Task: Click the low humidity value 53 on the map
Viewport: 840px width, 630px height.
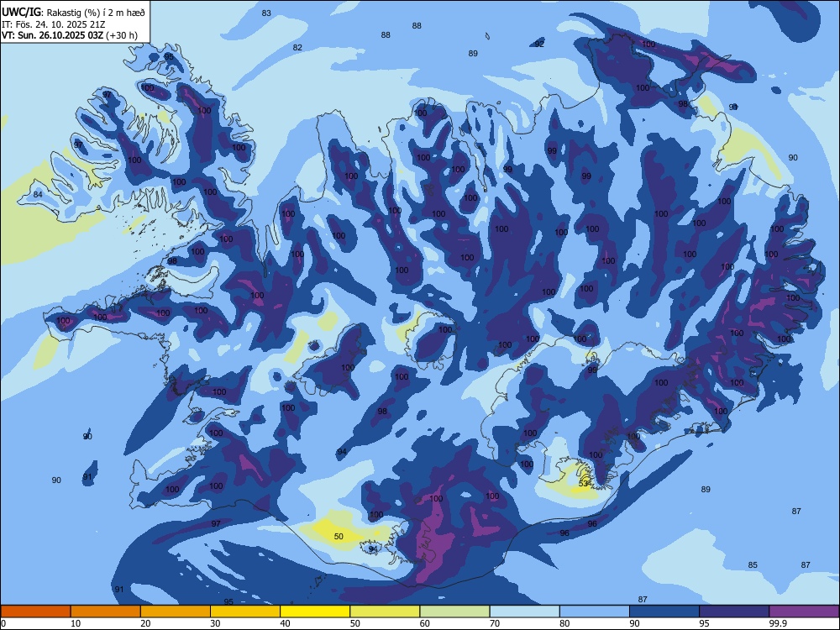Action: 584,484
